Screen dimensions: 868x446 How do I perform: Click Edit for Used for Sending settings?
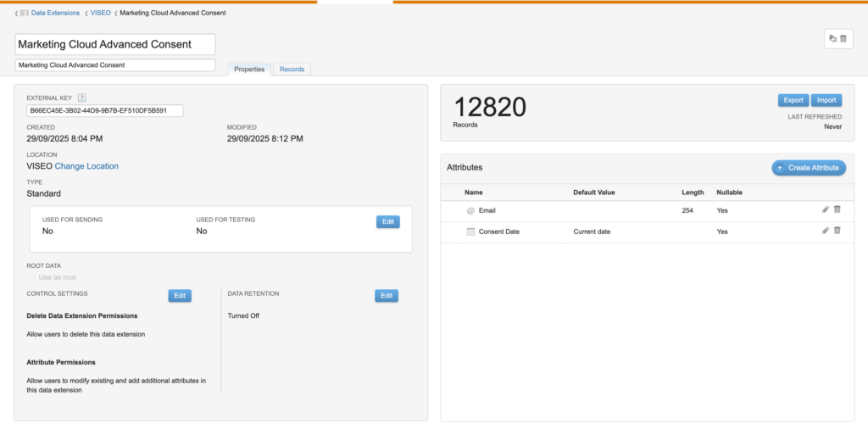tap(387, 221)
